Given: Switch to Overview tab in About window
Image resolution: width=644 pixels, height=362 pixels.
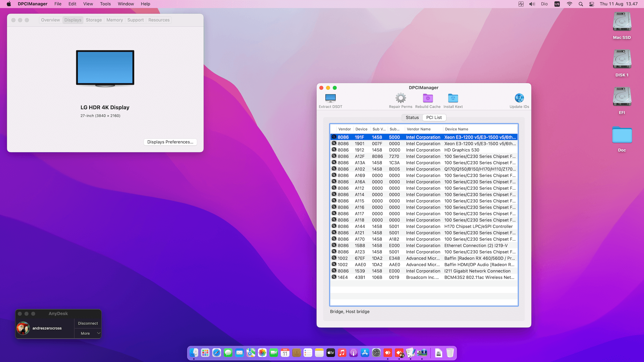Looking at the screenshot, I should (50, 20).
